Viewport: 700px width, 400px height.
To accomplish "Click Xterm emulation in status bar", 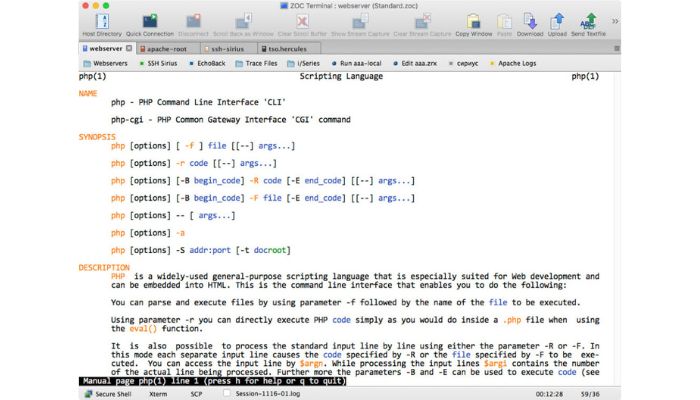I will pos(158,394).
